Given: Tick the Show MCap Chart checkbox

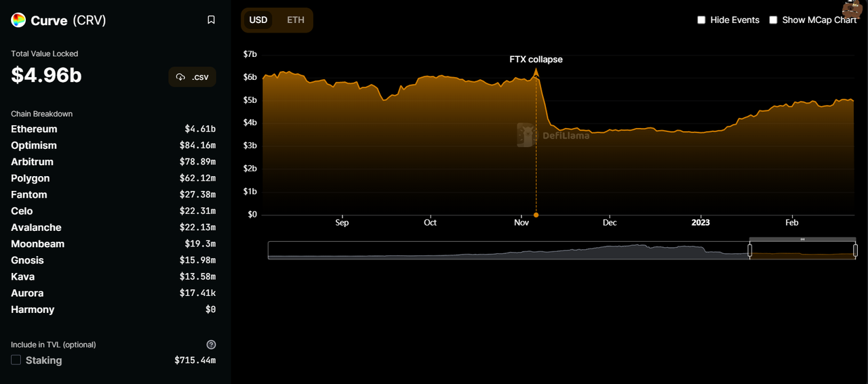Looking at the screenshot, I should point(773,20).
